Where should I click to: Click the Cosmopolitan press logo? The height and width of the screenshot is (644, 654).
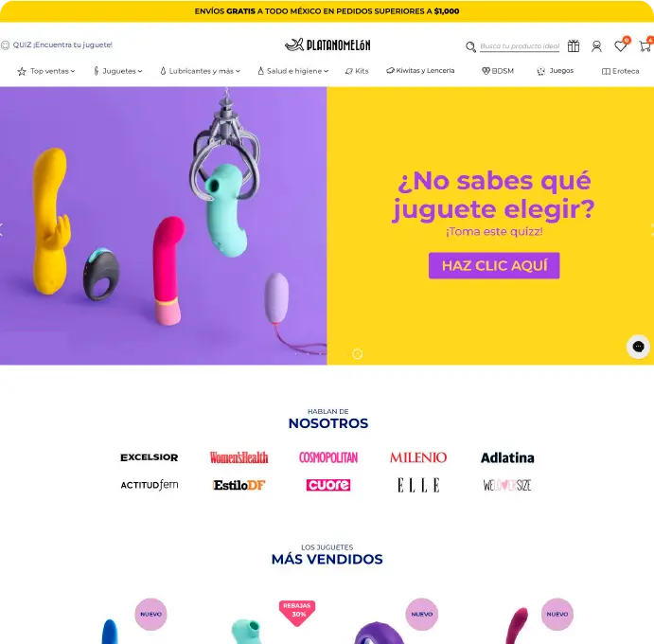click(328, 457)
